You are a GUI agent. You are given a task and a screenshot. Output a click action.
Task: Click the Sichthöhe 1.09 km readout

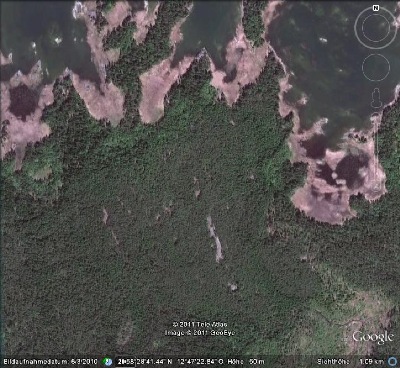pos(350,361)
